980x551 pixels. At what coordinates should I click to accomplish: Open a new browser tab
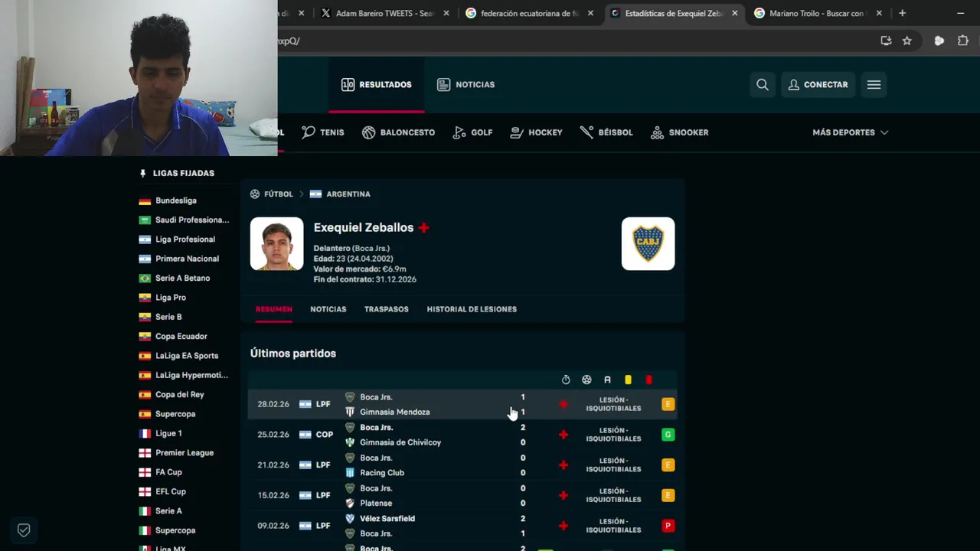tap(902, 13)
